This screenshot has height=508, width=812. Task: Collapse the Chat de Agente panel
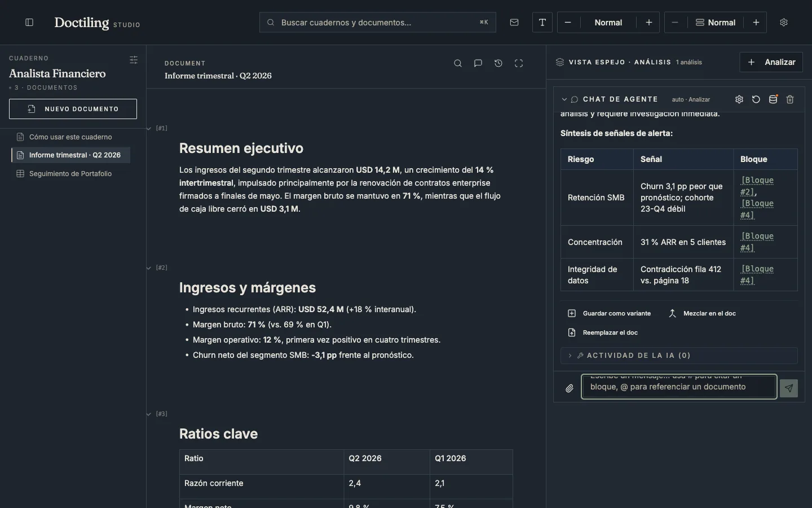coord(564,99)
